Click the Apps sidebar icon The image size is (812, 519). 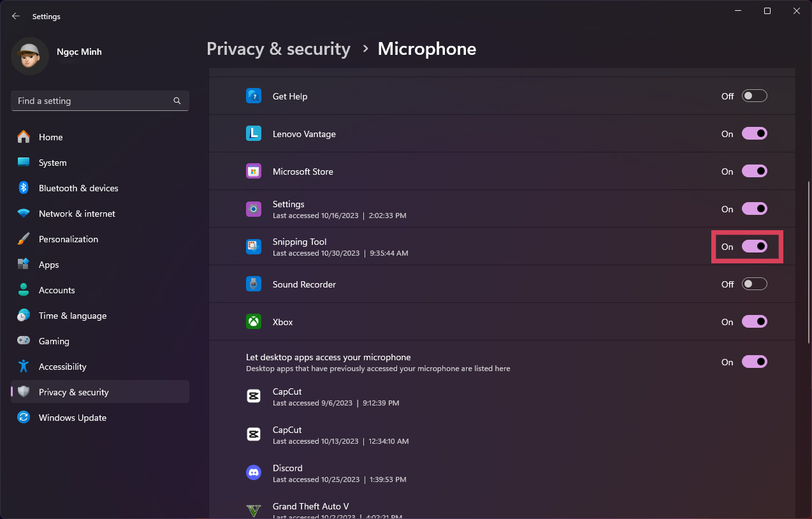pos(24,265)
